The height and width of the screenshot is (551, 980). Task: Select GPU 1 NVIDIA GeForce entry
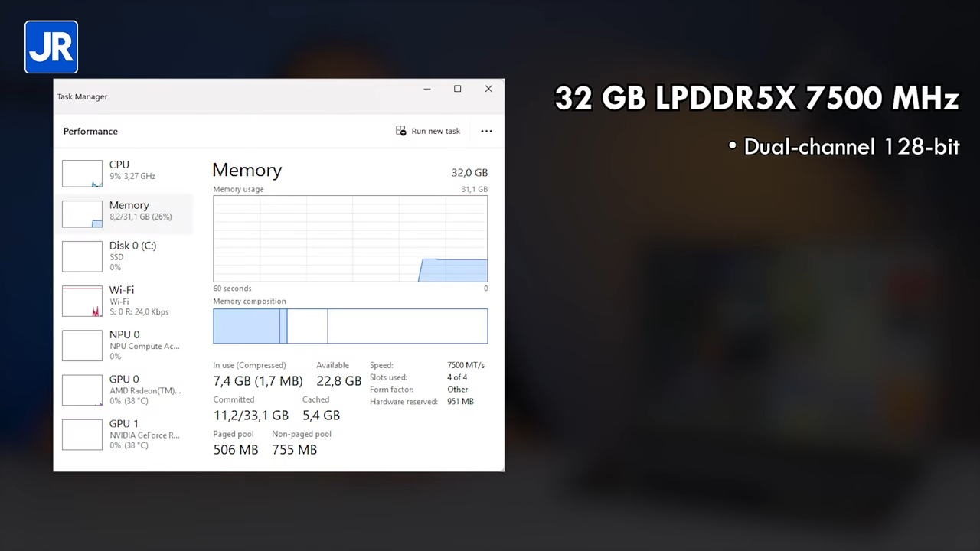point(124,434)
